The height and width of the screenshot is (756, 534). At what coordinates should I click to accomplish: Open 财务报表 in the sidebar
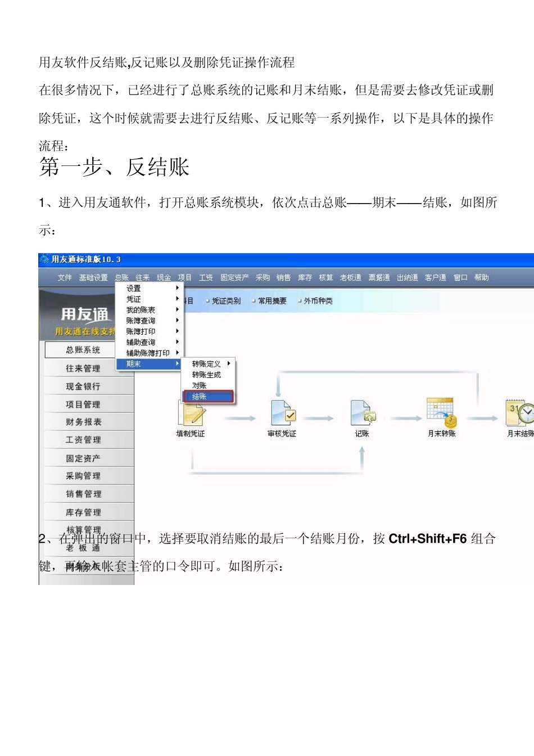(x=89, y=422)
